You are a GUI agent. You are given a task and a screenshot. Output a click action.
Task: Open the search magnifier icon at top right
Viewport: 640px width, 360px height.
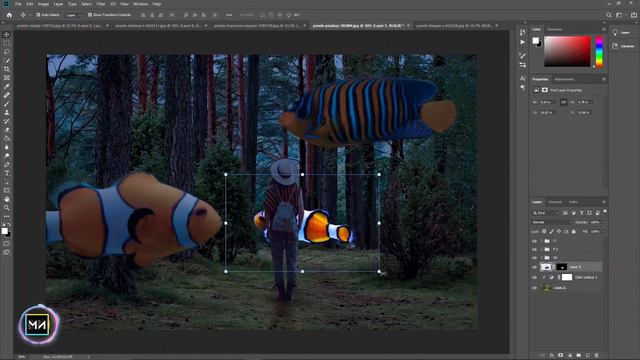(609, 15)
